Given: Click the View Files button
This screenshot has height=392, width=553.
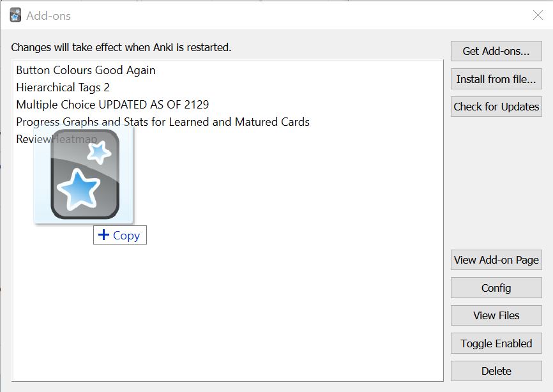Looking at the screenshot, I should pos(496,315).
